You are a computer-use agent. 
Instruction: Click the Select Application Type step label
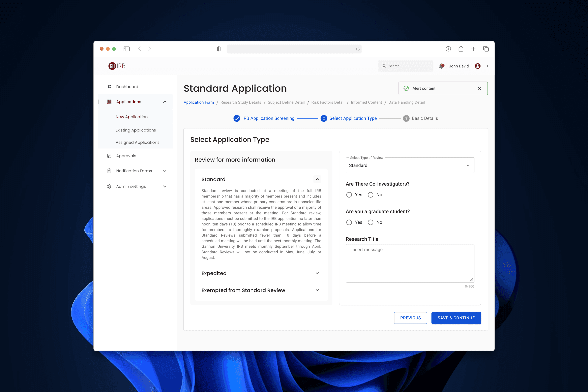(353, 118)
